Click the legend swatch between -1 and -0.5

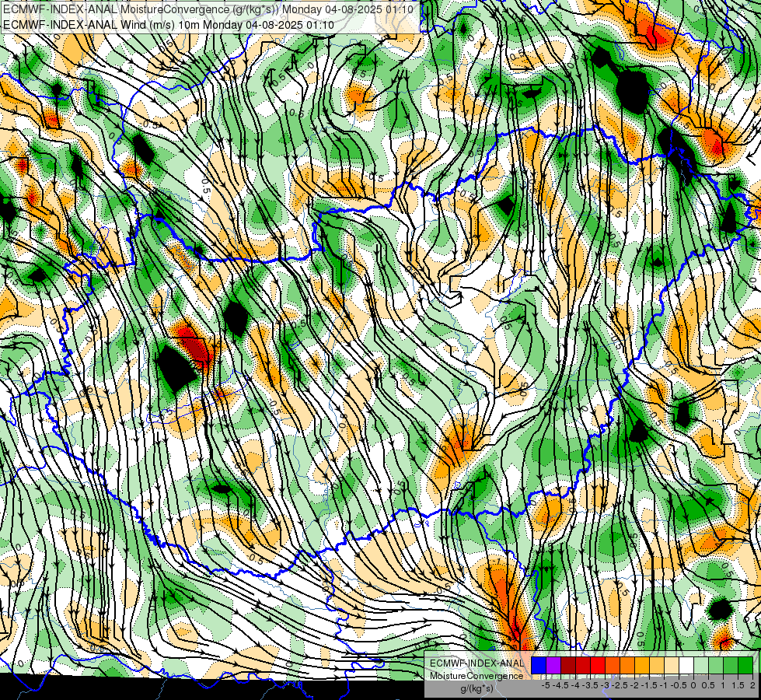(671, 665)
